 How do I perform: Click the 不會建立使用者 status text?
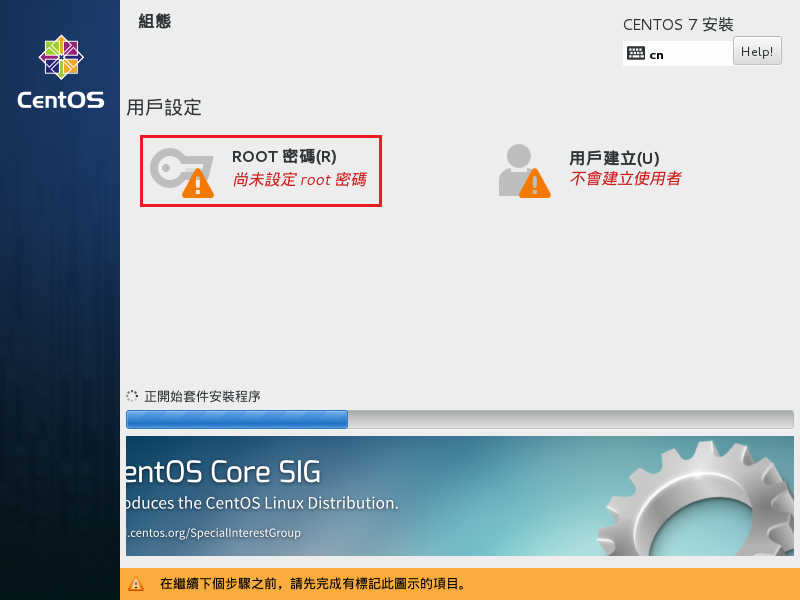tap(625, 179)
